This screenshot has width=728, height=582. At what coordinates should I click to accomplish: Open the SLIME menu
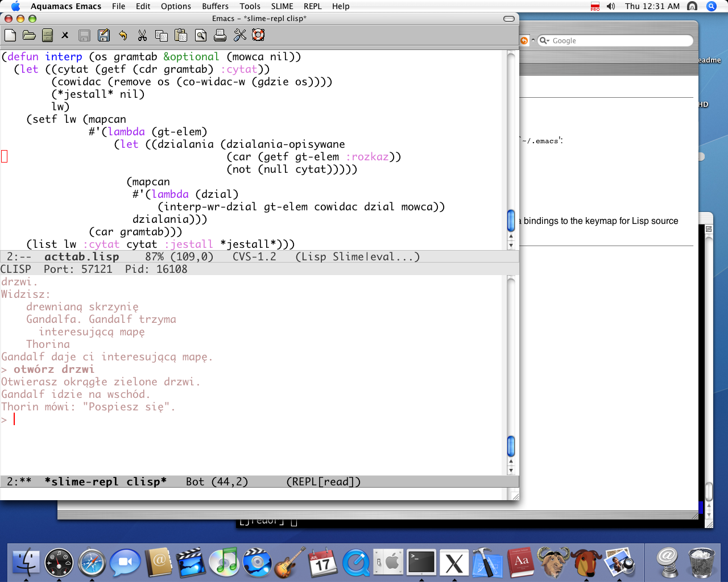coord(282,6)
